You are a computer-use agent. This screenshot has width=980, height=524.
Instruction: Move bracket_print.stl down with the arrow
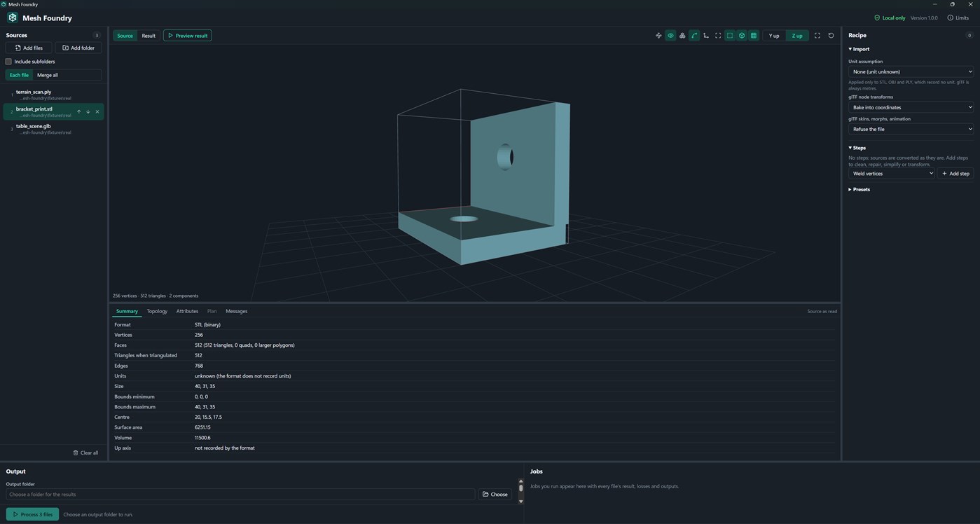(88, 111)
